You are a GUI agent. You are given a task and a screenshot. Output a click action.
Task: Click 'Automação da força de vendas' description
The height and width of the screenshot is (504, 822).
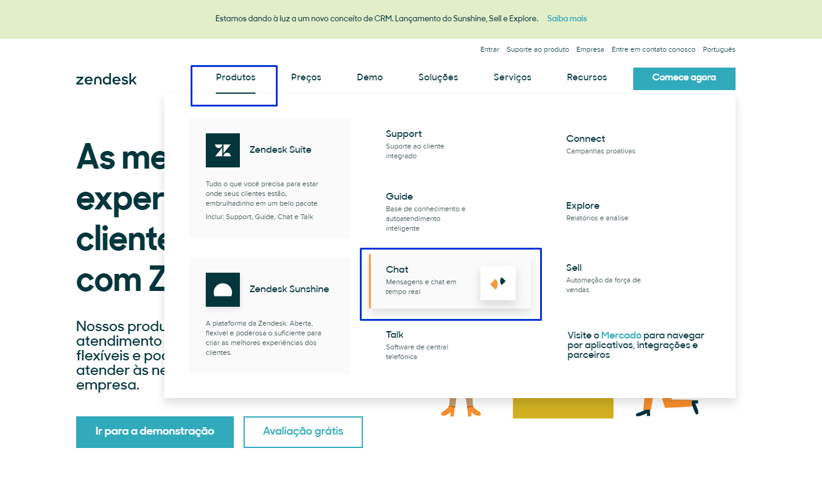[603, 285]
